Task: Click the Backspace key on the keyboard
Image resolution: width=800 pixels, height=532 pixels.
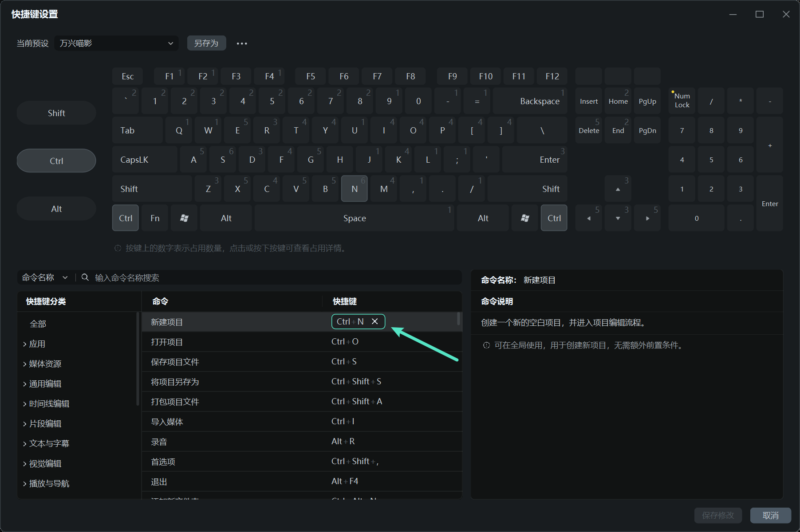Action: coord(530,101)
